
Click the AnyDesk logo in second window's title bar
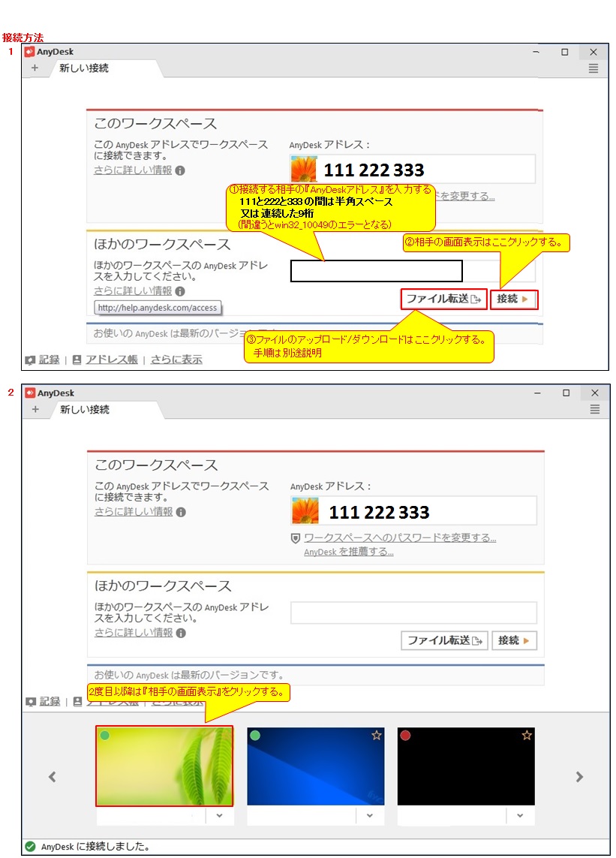[30, 393]
